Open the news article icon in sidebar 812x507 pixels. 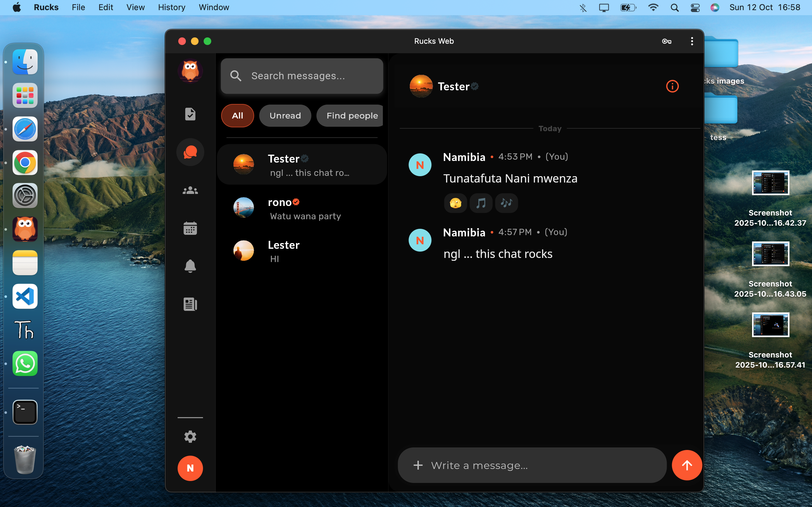tap(190, 304)
